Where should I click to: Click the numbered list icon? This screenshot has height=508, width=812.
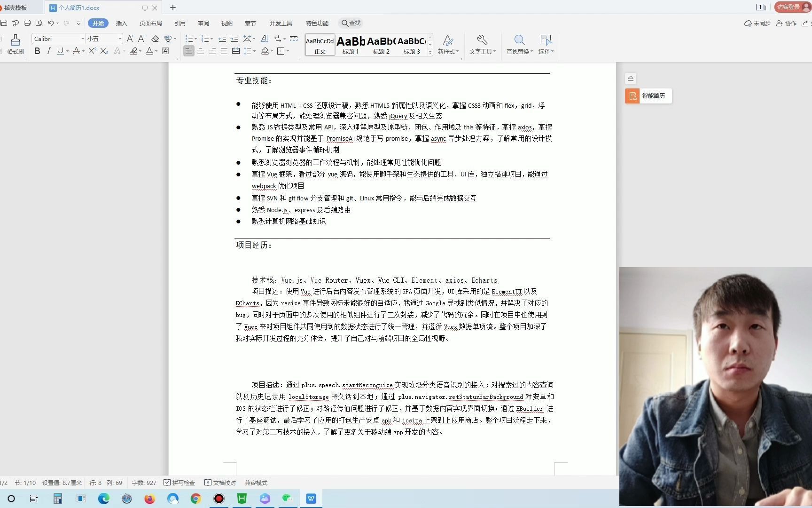[205, 39]
